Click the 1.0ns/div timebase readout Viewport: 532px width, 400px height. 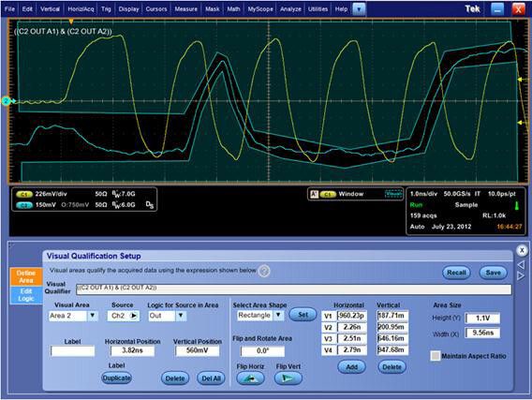point(423,194)
